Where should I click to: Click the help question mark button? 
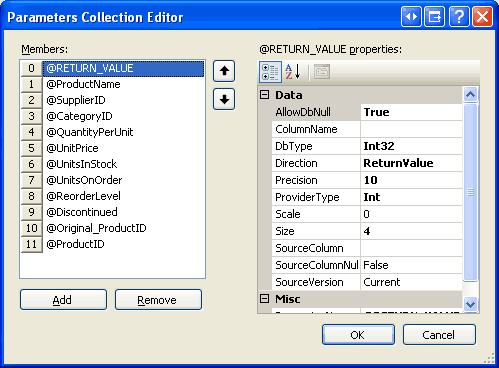pyautogui.click(x=459, y=16)
